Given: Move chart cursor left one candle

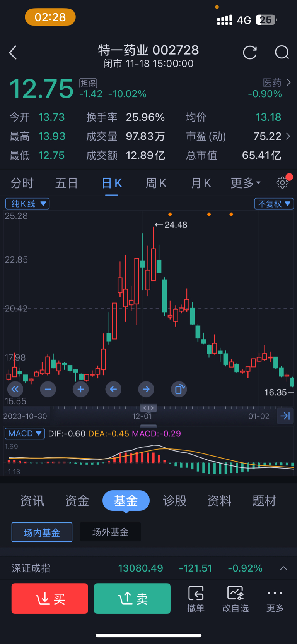Looking at the screenshot, I should [113, 389].
